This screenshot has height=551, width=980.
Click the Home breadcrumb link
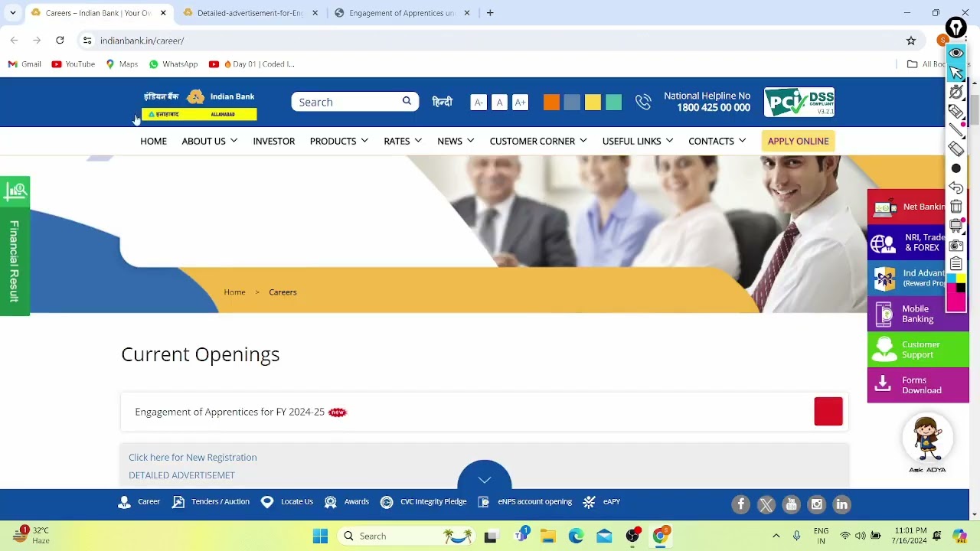(x=234, y=292)
